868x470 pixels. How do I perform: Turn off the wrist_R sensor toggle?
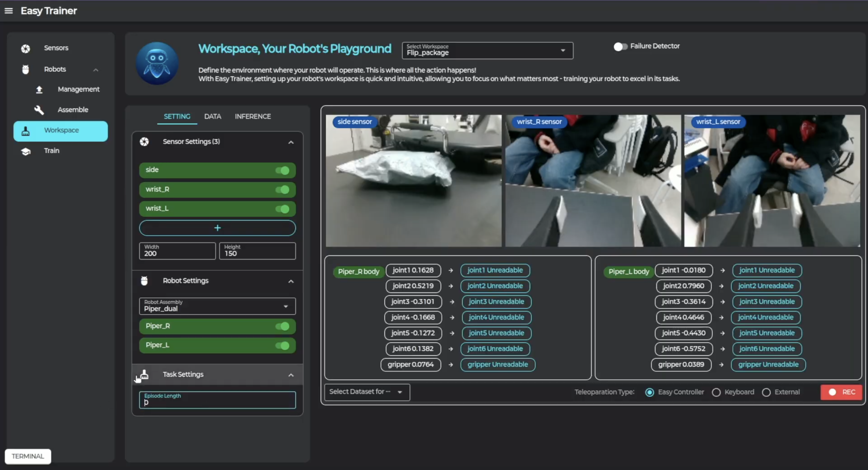282,190
